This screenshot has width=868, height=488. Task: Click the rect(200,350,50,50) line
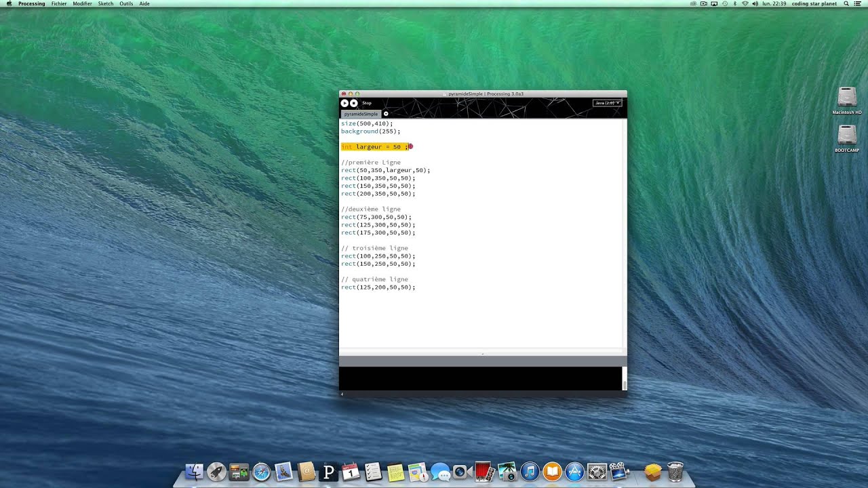pos(378,194)
